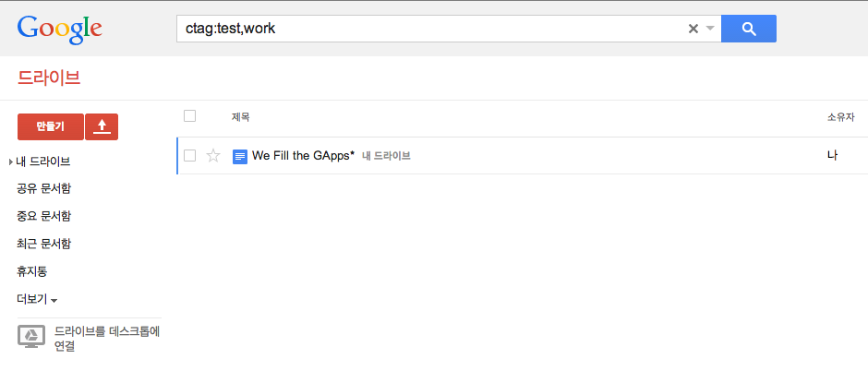Click the blue search magnifier button
This screenshot has width=868, height=371.
click(x=749, y=29)
